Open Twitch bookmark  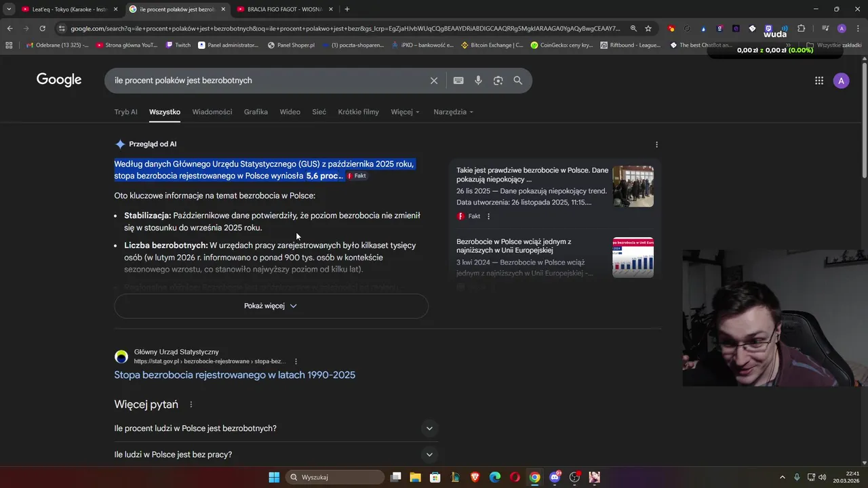coord(178,45)
